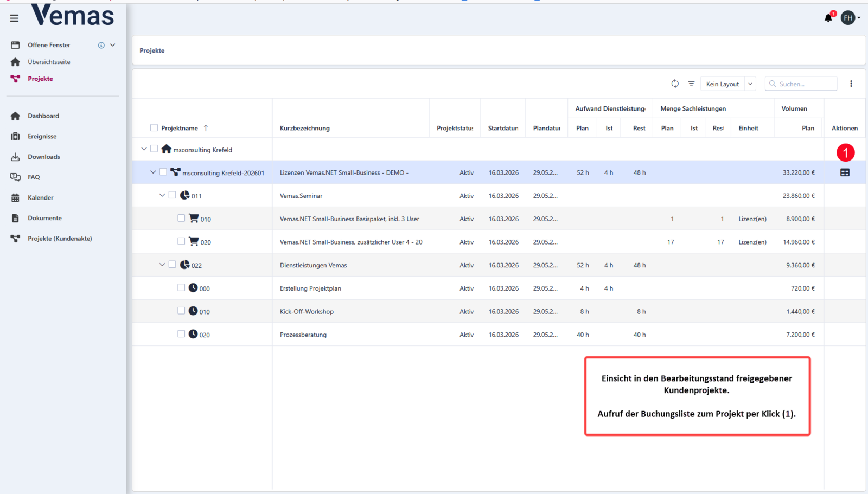This screenshot has width=868, height=494.
Task: Select the Kein Layout button
Action: coord(723,84)
